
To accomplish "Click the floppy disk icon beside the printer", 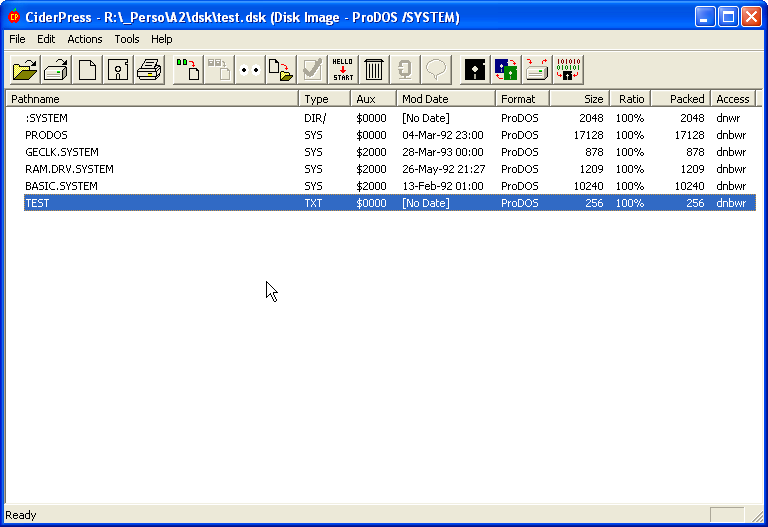I will click(118, 70).
